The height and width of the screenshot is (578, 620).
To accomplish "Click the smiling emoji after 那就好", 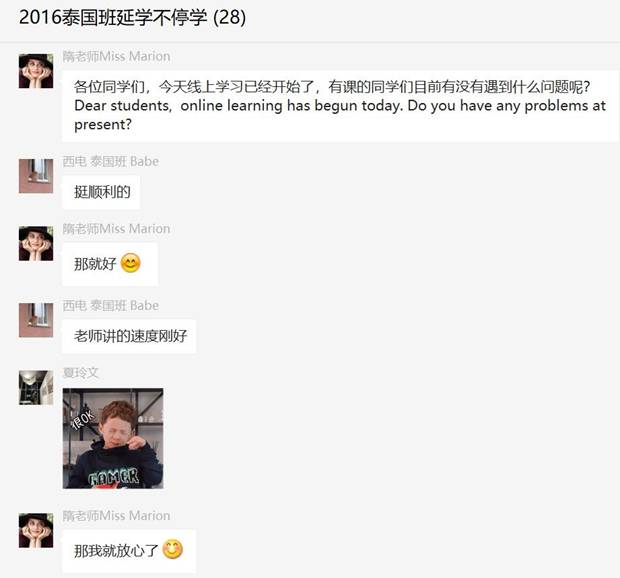I will (x=130, y=263).
